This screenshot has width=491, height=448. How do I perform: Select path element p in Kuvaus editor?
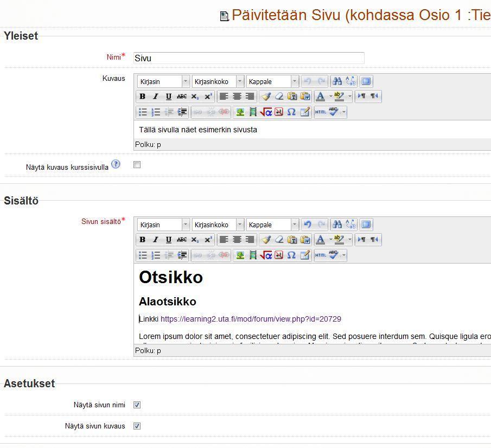point(159,145)
